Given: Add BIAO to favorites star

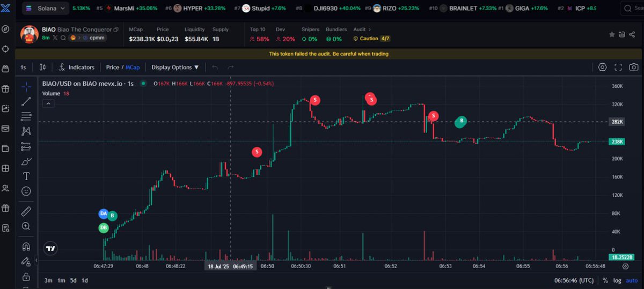Looking at the screenshot, I should (612, 34).
